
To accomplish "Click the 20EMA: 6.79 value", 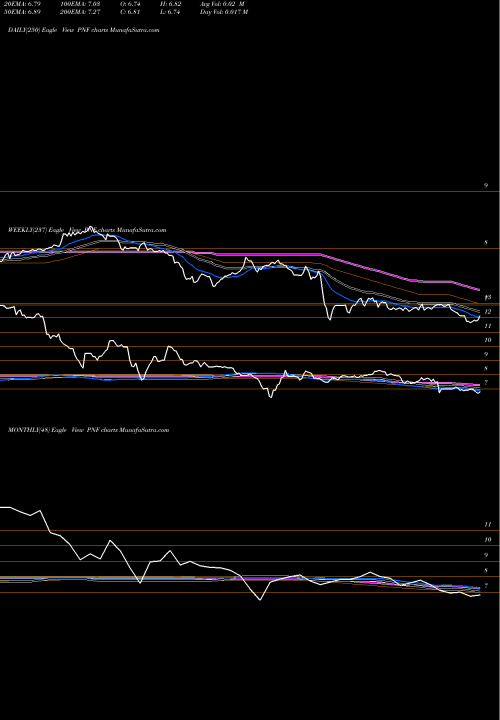I will tap(22, 4).
